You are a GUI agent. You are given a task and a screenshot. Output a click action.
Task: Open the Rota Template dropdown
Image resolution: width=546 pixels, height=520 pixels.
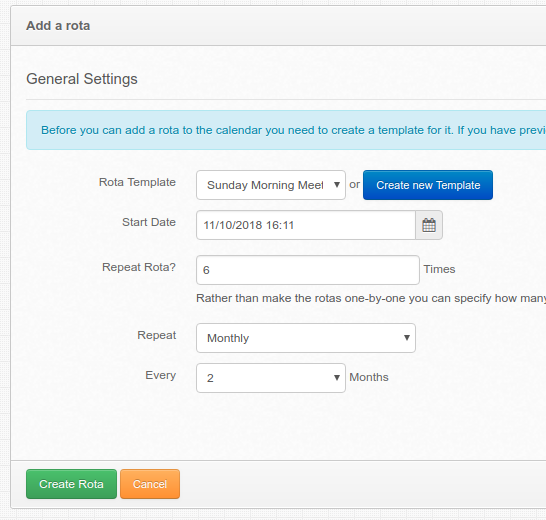[271, 185]
